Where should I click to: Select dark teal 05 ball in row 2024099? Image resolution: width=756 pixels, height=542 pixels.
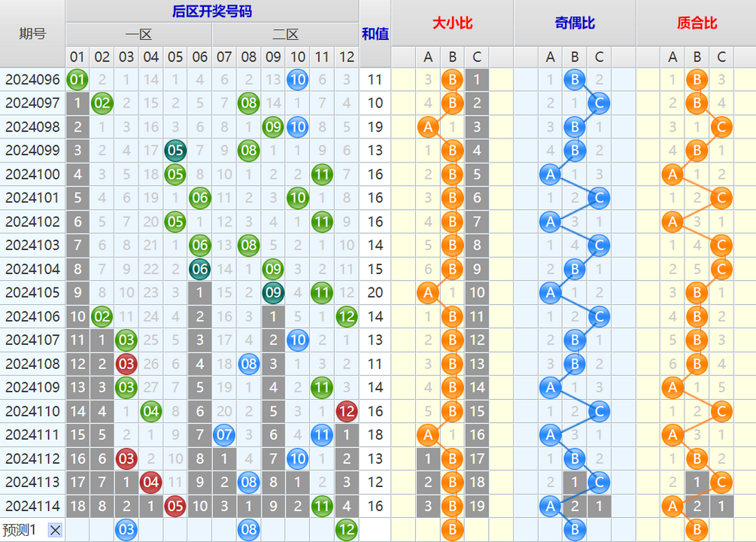[175, 151]
